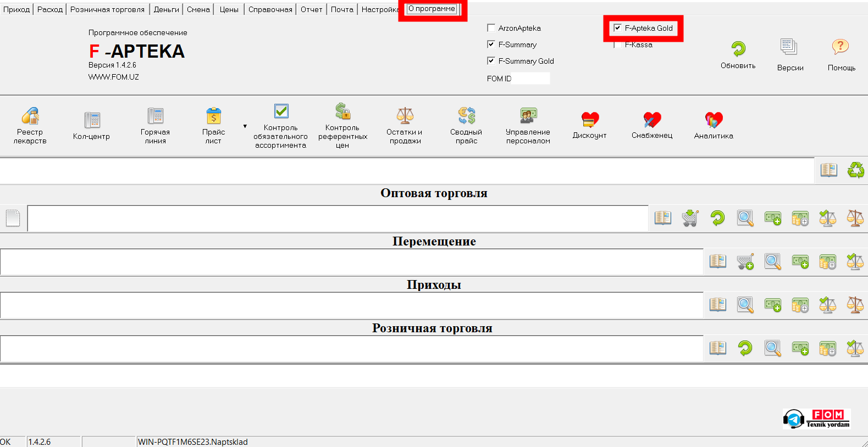Toggle the ArzonApteka checkbox
The width and height of the screenshot is (868, 447).
point(491,27)
